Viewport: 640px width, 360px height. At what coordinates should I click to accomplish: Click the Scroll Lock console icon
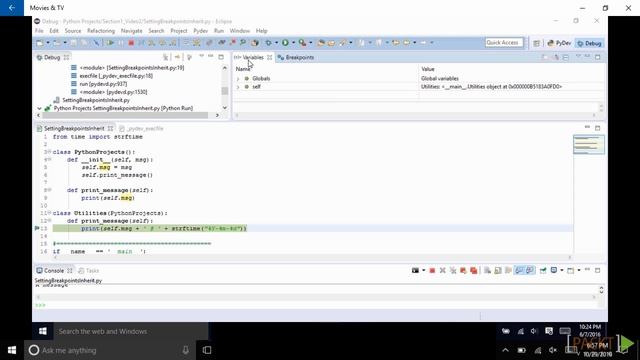498,270
